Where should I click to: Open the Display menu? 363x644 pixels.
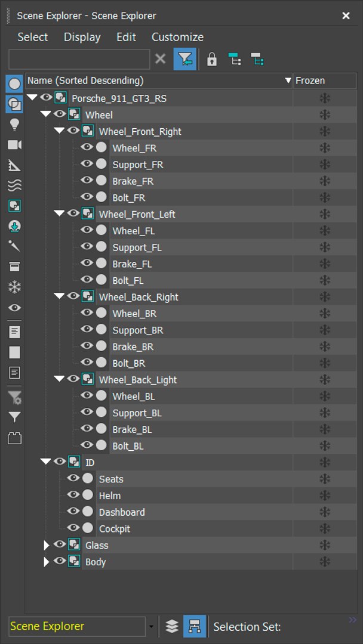[82, 37]
